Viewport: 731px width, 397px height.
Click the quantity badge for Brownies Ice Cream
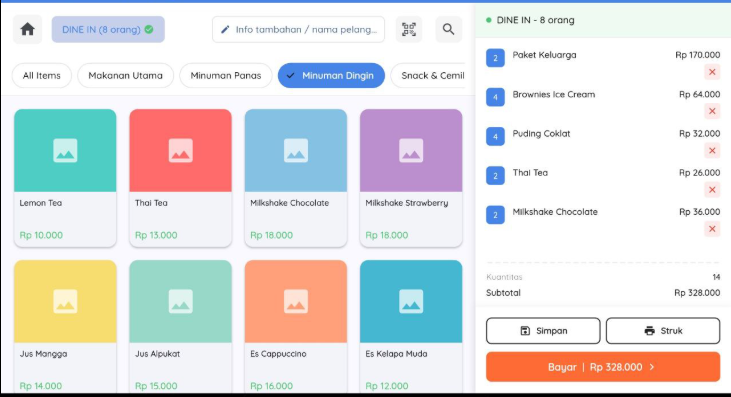(x=496, y=97)
